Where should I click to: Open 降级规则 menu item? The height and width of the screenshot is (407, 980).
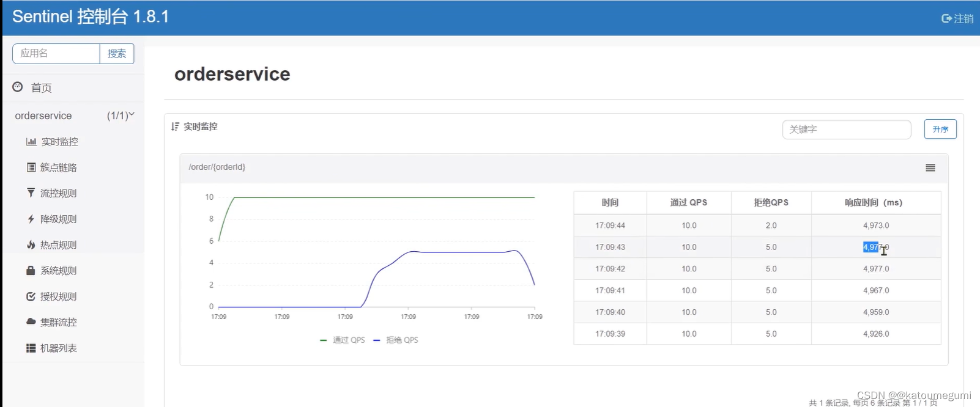(59, 219)
